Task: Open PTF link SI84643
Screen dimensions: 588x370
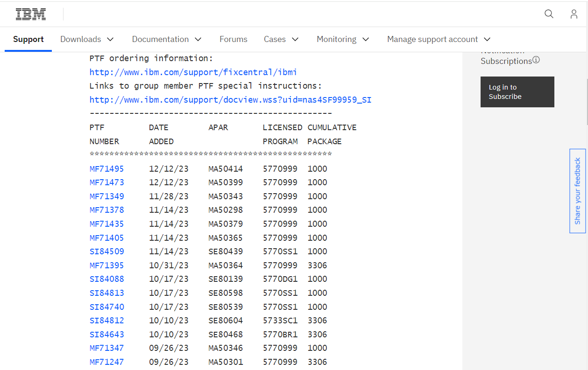Action: click(x=107, y=335)
